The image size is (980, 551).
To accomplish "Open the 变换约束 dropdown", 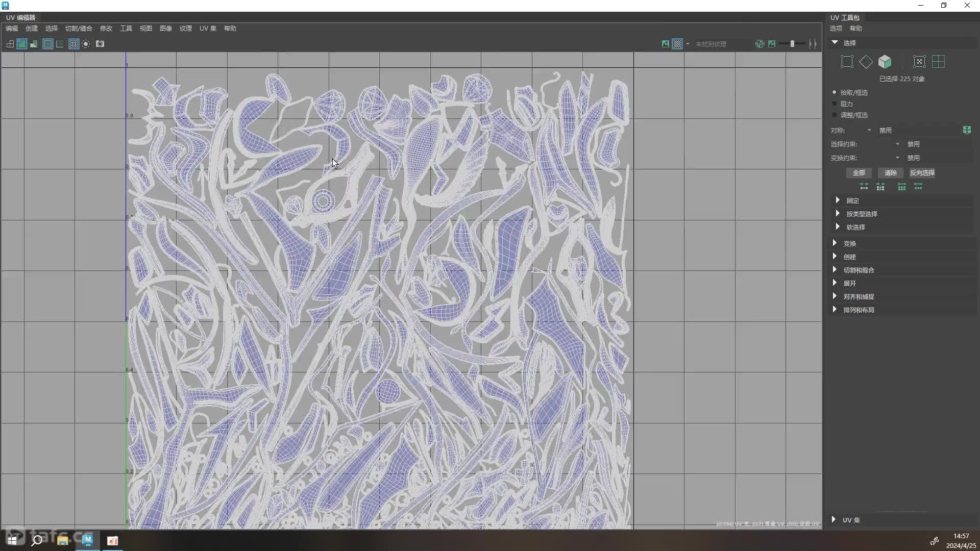I will click(897, 158).
